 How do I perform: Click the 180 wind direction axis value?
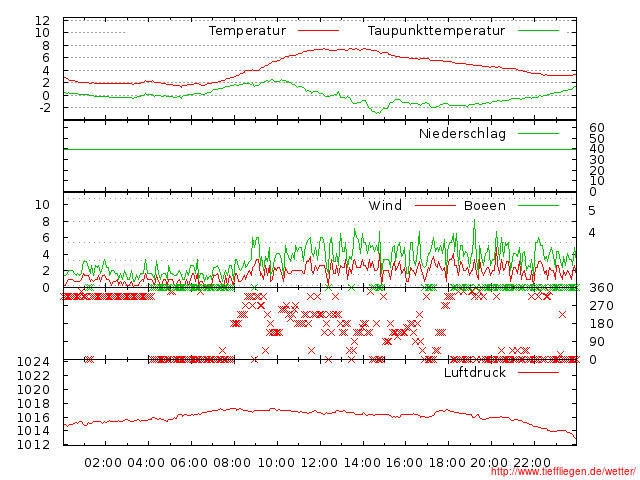click(x=601, y=324)
